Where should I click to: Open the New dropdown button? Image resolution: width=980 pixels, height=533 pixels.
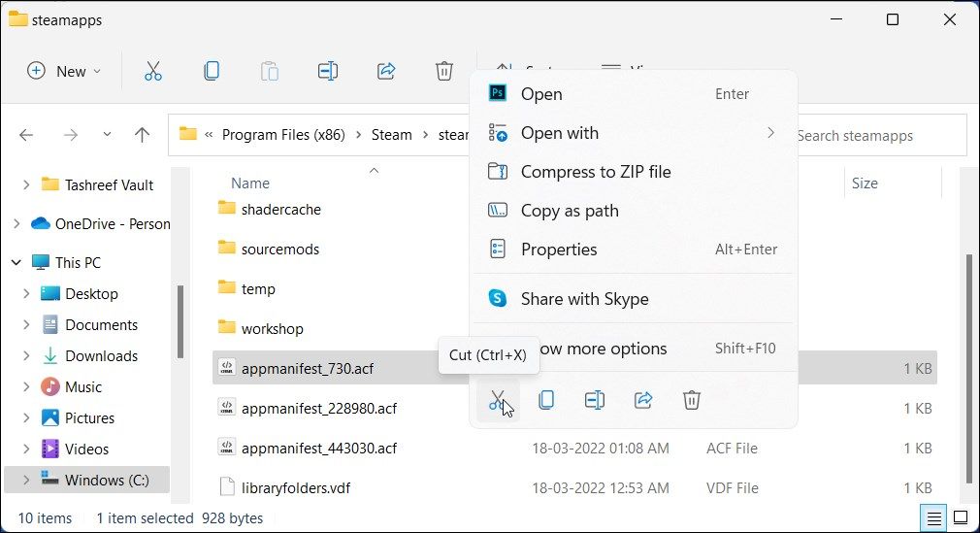64,71
